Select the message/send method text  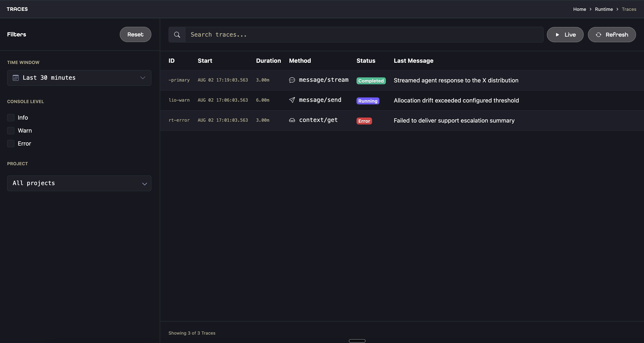click(320, 100)
